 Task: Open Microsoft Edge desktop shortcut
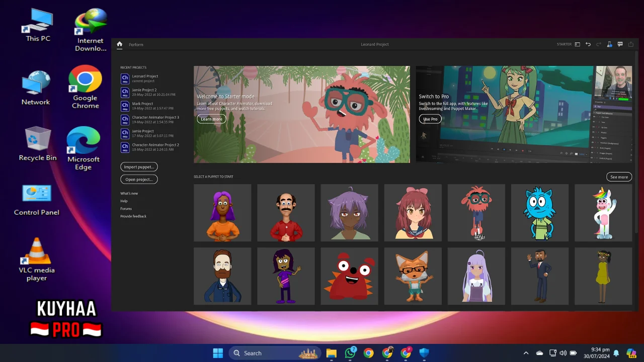point(84,149)
